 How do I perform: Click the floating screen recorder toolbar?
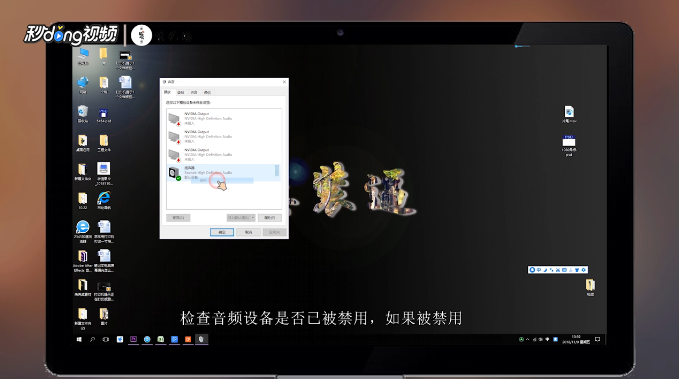pos(558,270)
